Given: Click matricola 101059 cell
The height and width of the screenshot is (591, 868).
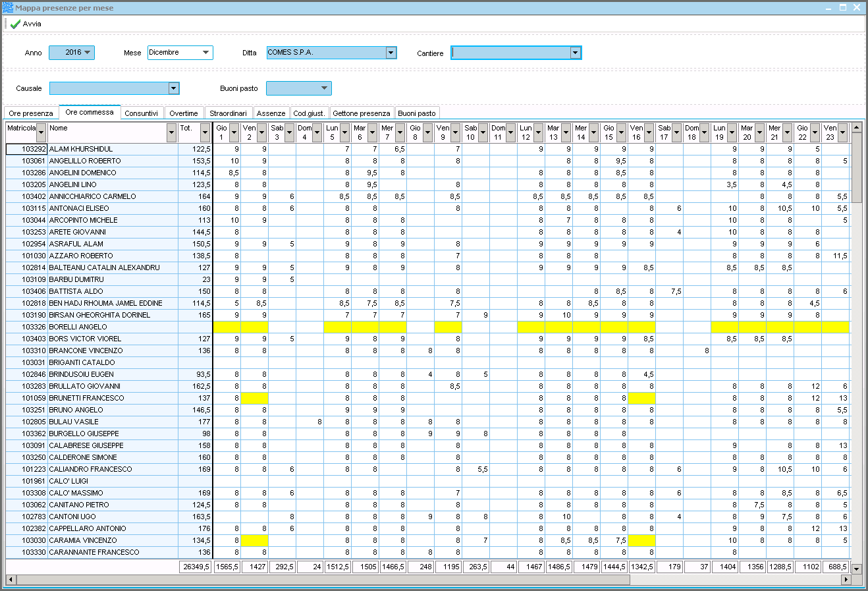Looking at the screenshot, I should point(26,398).
